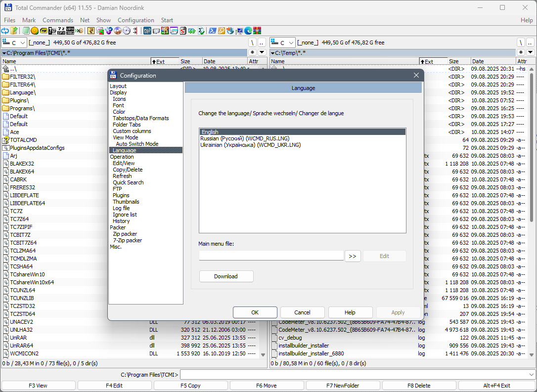Launch the WinRAR books toolbar icon
The image size is (537, 392).
click(x=257, y=31)
